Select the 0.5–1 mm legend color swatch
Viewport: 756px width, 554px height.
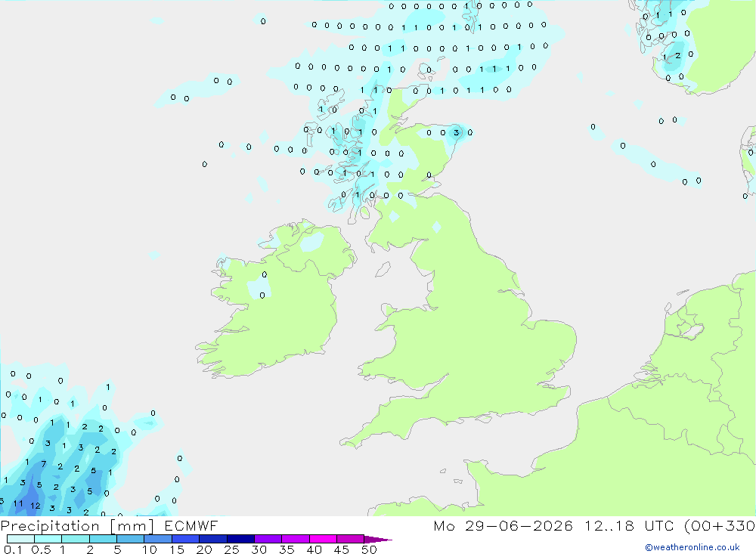pyautogui.click(x=48, y=539)
